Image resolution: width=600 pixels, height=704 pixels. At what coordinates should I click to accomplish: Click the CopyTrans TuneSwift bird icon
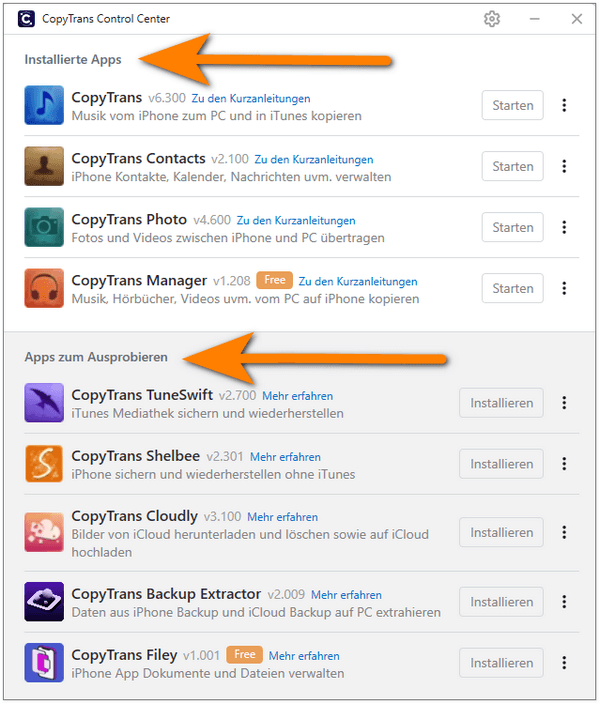click(44, 403)
